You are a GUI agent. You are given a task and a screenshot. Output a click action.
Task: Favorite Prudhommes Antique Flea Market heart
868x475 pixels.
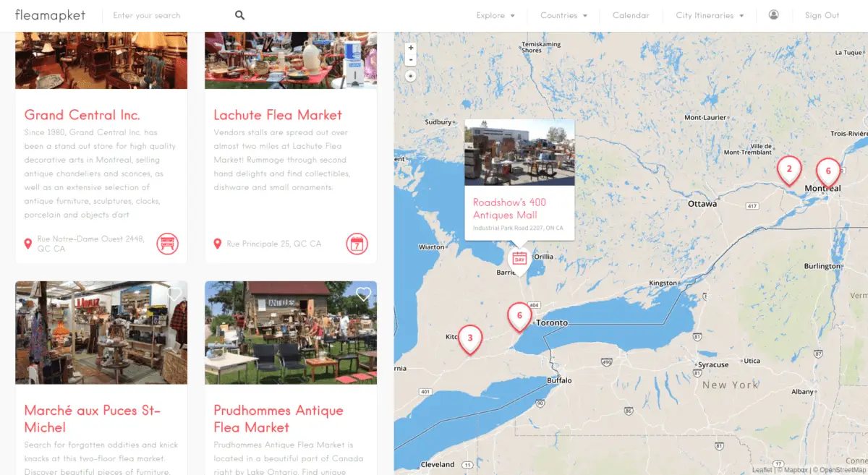coord(364,294)
